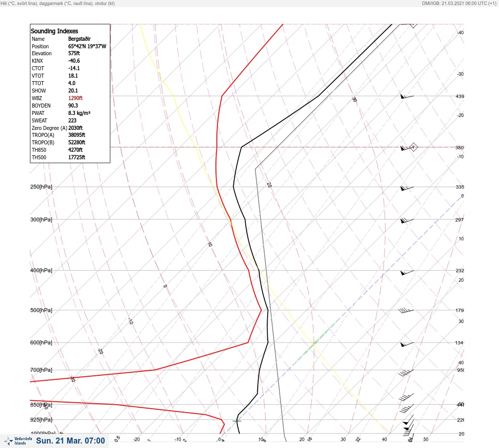The width and height of the screenshot is (499, 448).
Task: Select the 'Sounding Indexes' heading
Action: point(54,31)
